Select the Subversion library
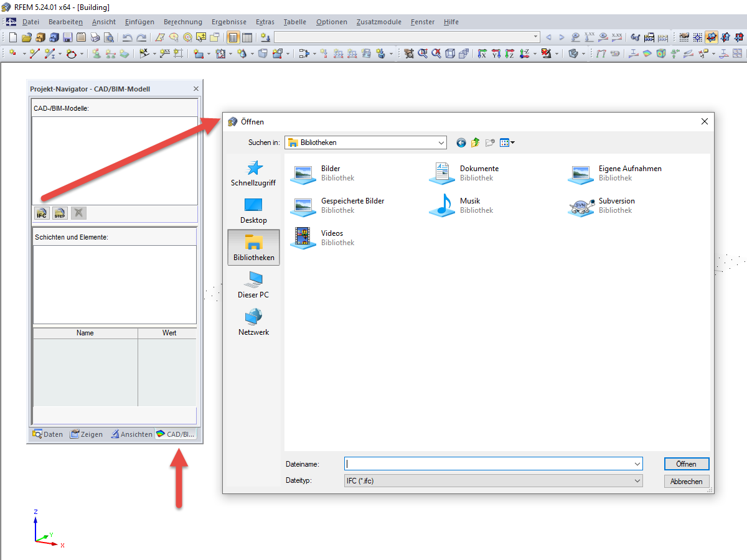 [x=602, y=205]
